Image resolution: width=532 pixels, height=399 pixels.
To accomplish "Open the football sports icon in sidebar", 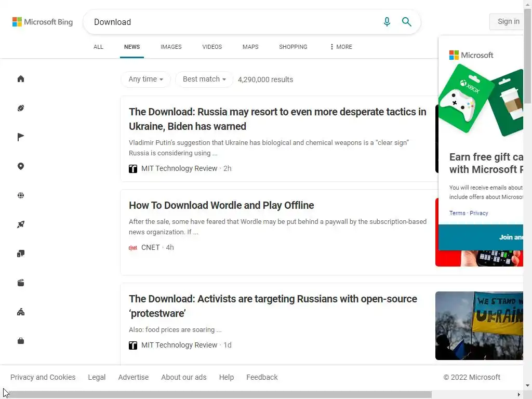I will pyautogui.click(x=21, y=108).
